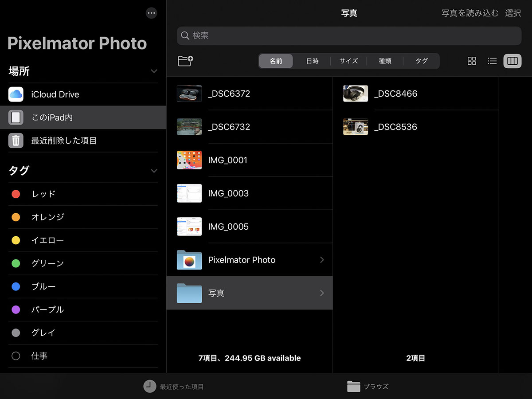Image resolution: width=532 pixels, height=399 pixels.
Task: Sort files by 名前
Action: 276,61
